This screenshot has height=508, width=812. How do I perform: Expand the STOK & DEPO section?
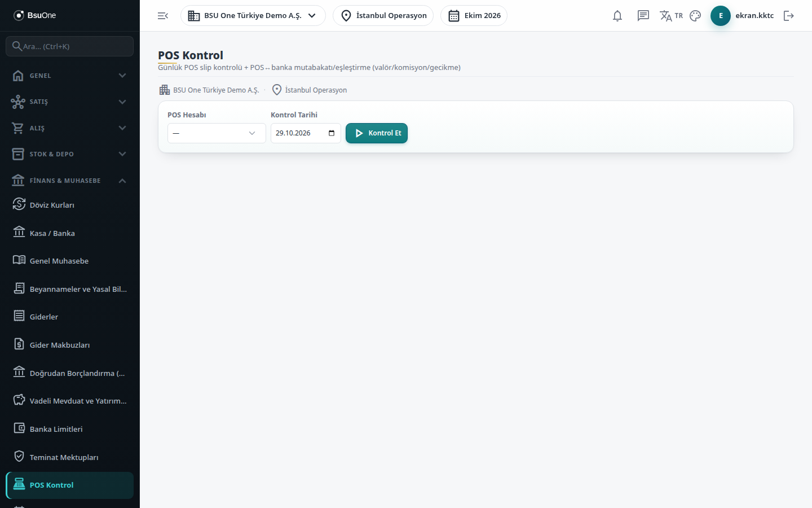(70, 154)
